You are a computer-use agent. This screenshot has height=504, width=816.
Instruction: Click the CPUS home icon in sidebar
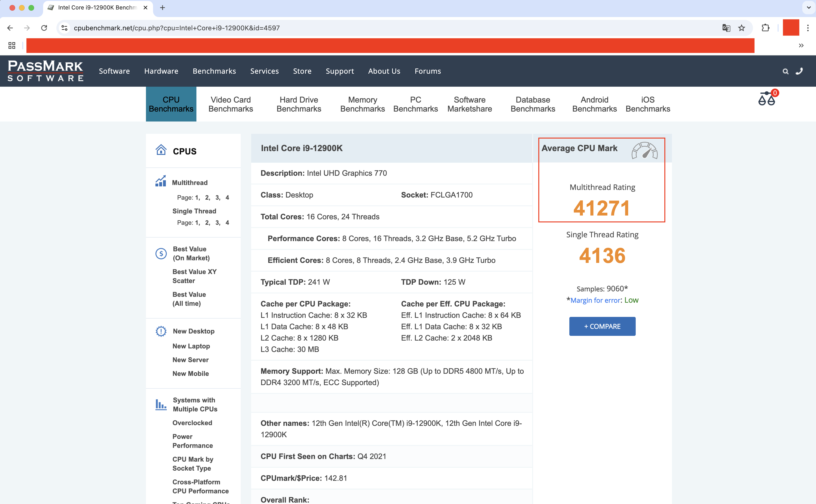tap(161, 150)
